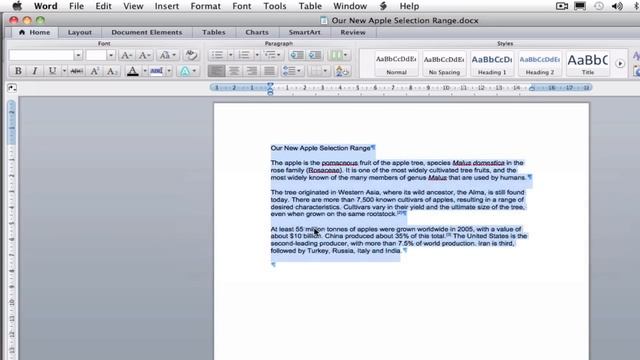This screenshot has height=360, width=640.
Task: Switch to the Review ribbon tab
Action: pos(353,32)
